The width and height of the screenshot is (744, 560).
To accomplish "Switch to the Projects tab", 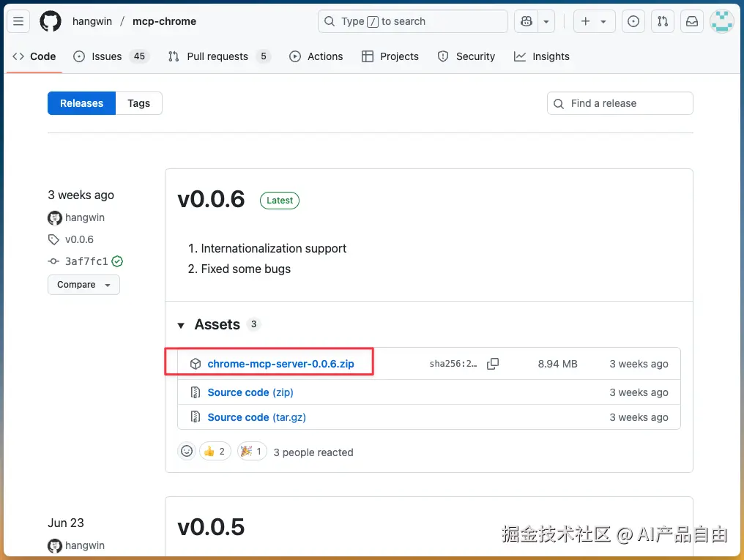I will click(390, 56).
